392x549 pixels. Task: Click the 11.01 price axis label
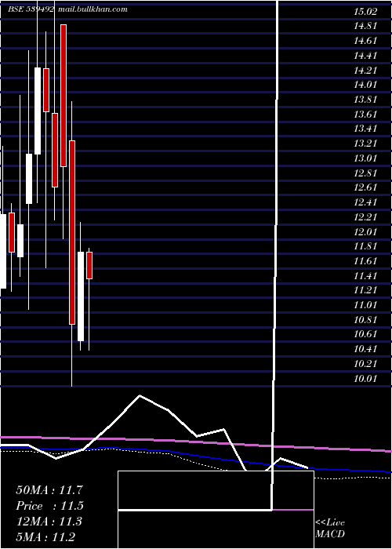pos(365,304)
